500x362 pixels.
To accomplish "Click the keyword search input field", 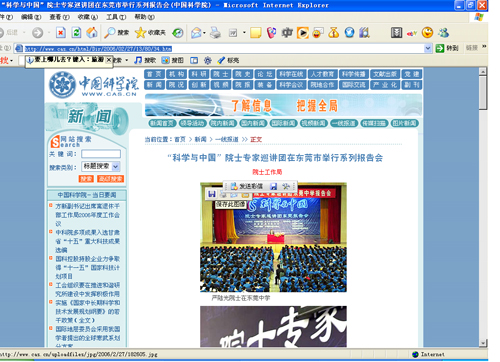I will (101, 154).
